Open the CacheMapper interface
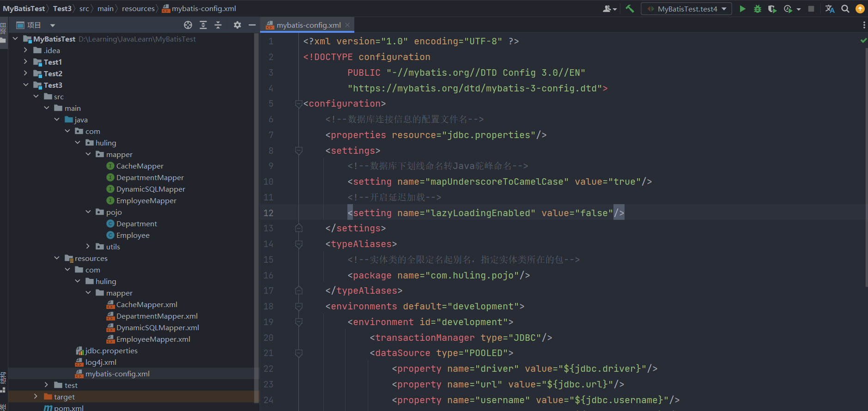The image size is (868, 411). [x=140, y=166]
